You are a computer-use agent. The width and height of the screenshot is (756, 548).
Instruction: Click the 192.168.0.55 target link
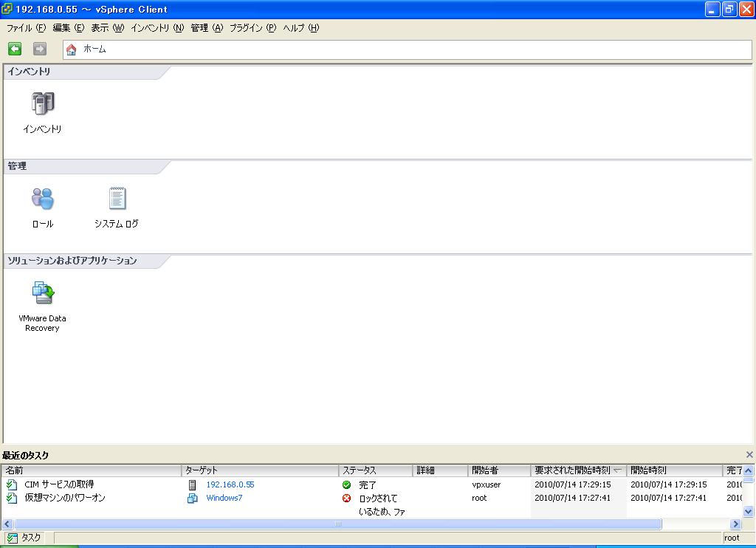230,484
